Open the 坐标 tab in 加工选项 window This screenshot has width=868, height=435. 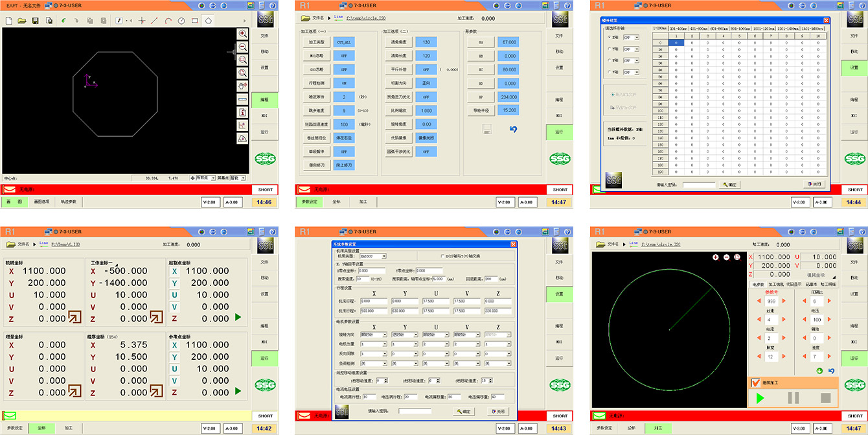336,202
